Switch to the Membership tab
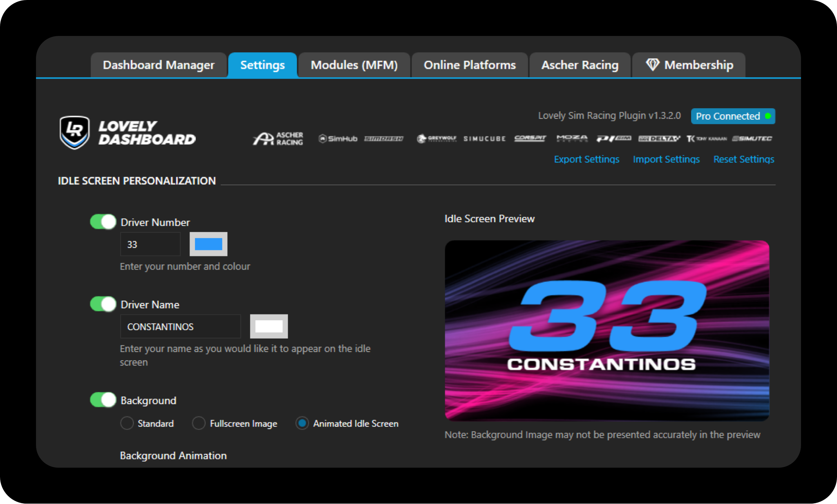Image resolution: width=837 pixels, height=504 pixels. pos(689,65)
